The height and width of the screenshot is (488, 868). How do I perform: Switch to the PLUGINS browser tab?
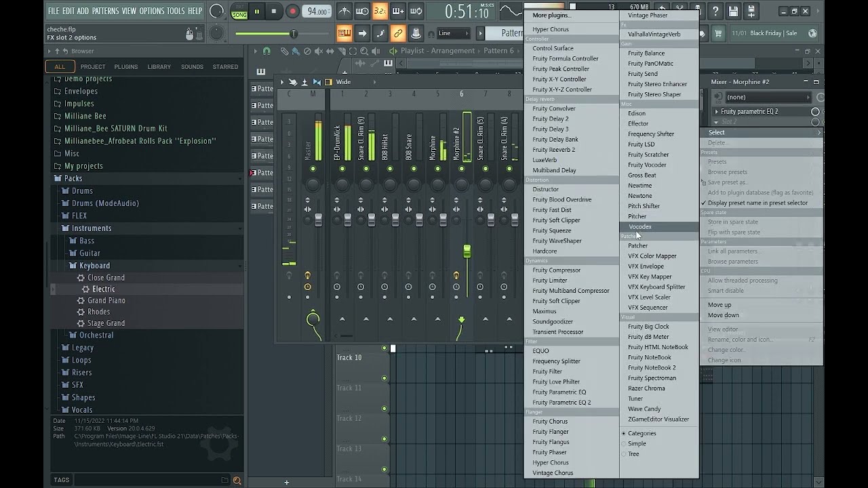click(x=126, y=66)
